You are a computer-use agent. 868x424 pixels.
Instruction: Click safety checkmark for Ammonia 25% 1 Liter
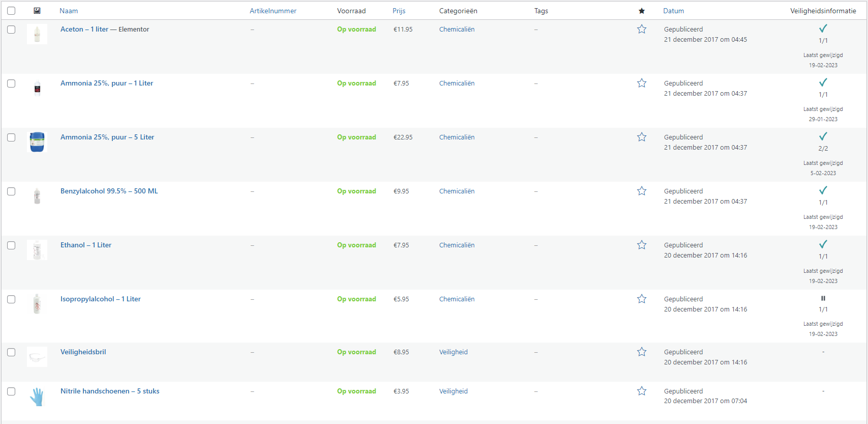(823, 82)
